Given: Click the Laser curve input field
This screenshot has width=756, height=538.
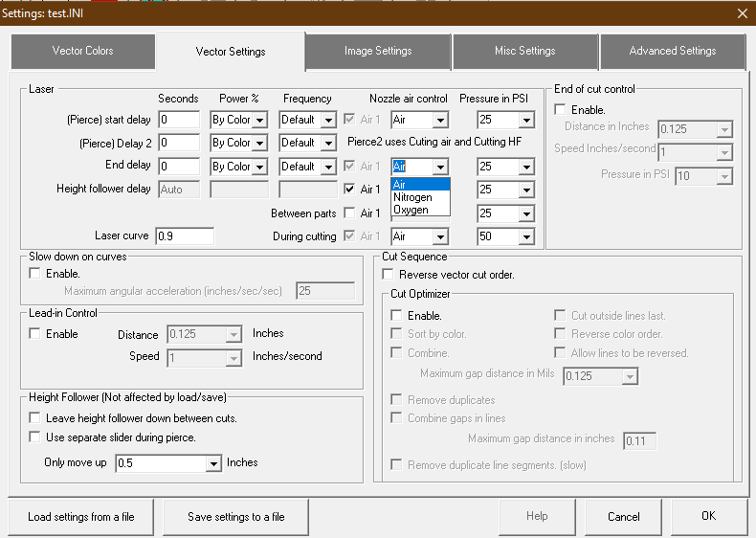Looking at the screenshot, I should [185, 235].
